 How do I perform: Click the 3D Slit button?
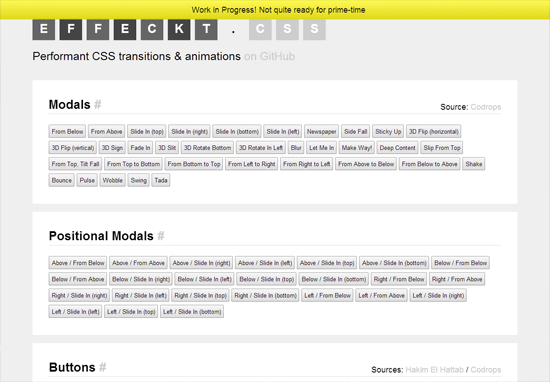click(167, 148)
